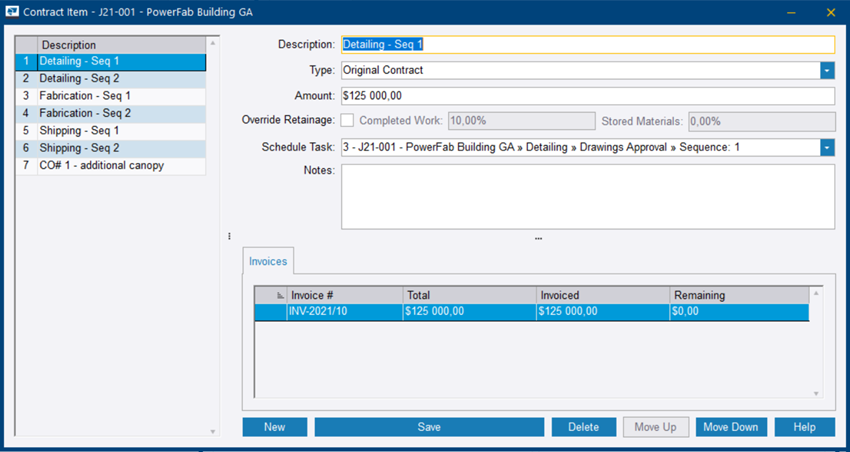Open Help for this window

(804, 427)
